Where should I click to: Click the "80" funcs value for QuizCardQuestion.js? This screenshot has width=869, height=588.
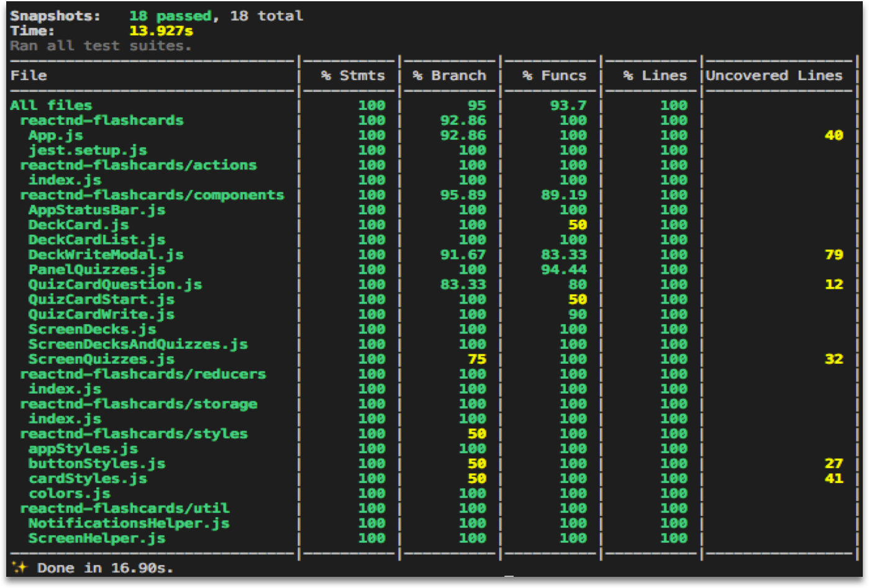pos(578,284)
